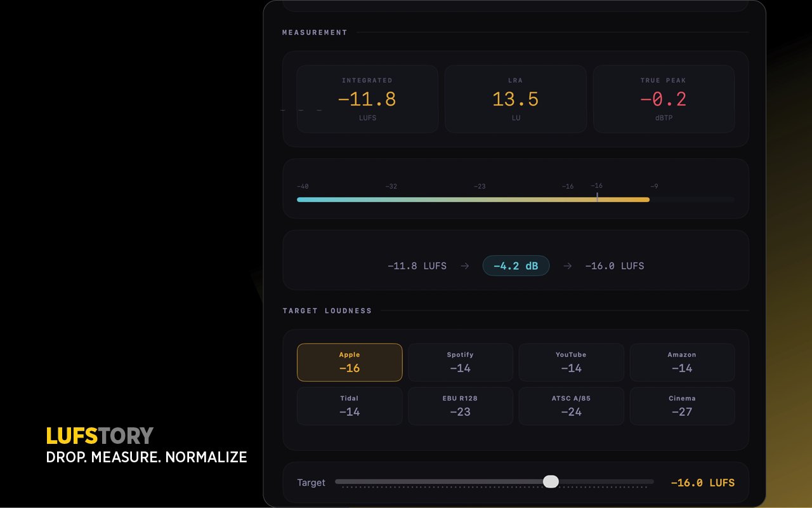Select the Apple -16 loudness preset
Image resolution: width=812 pixels, height=508 pixels.
(x=349, y=362)
